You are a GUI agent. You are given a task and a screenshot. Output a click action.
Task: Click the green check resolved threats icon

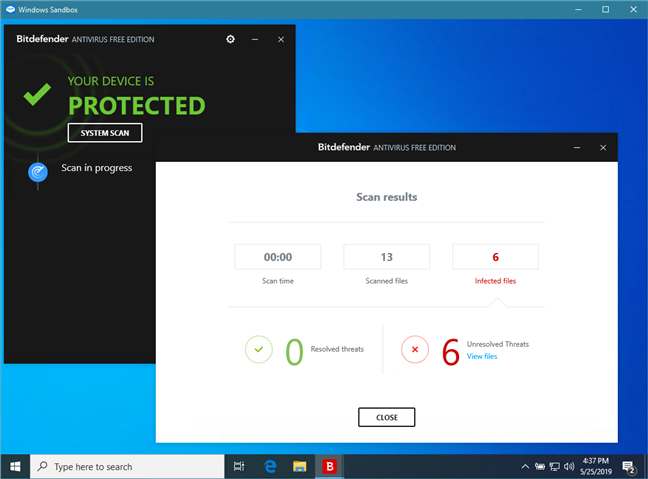point(259,349)
